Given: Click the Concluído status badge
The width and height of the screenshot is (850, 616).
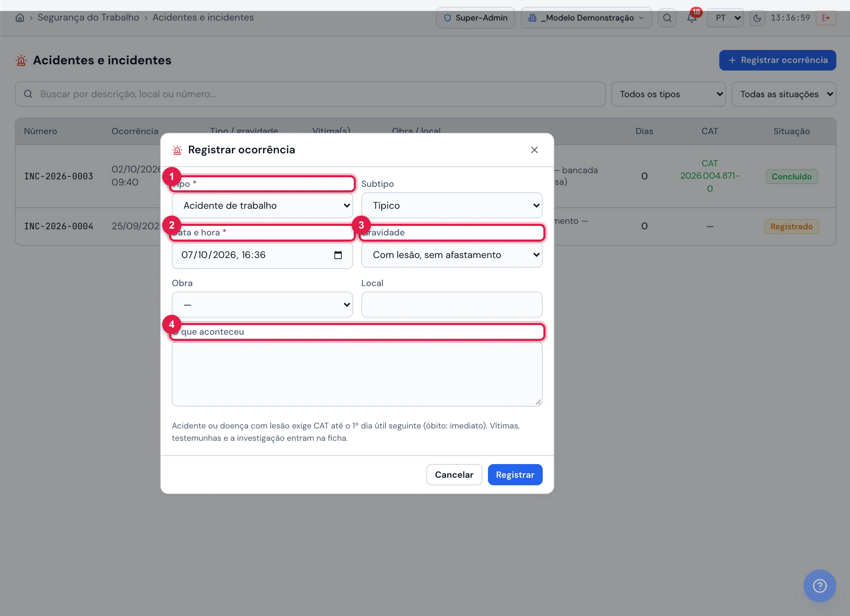Looking at the screenshot, I should click(791, 176).
